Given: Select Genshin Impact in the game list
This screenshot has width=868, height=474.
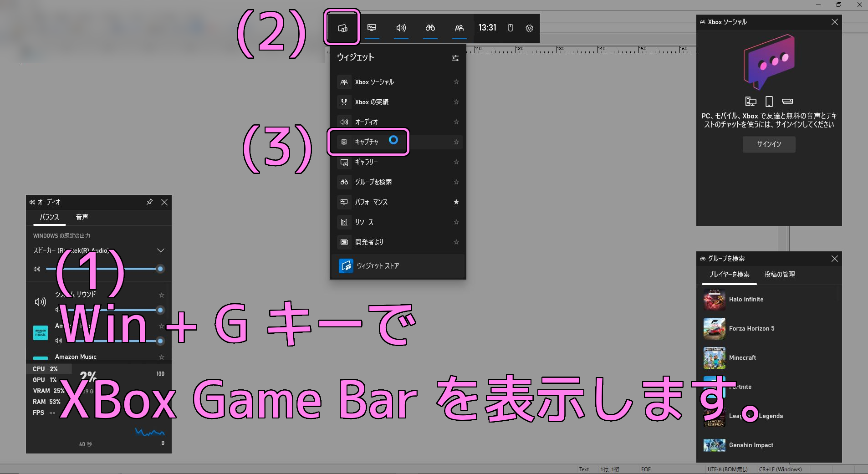Looking at the screenshot, I should click(769, 445).
